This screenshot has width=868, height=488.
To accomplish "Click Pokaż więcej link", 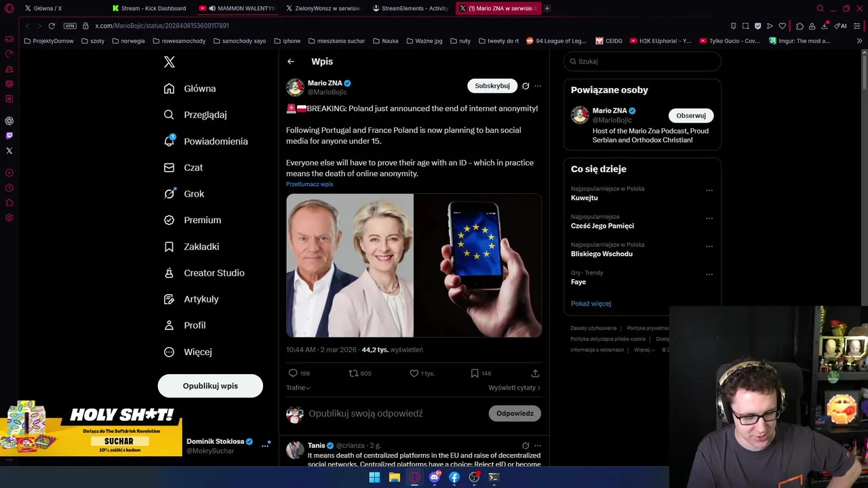I will 591,304.
